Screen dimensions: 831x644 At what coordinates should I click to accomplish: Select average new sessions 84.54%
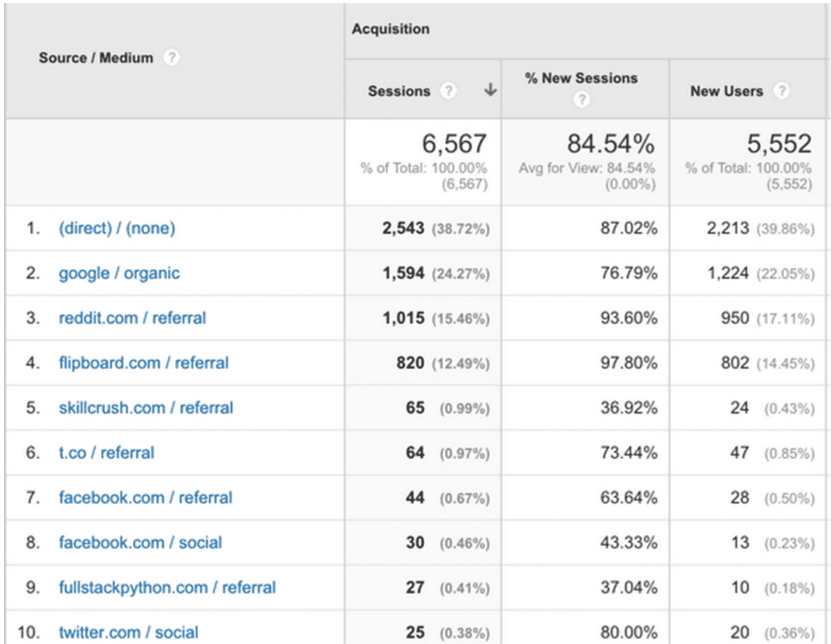pos(611,143)
